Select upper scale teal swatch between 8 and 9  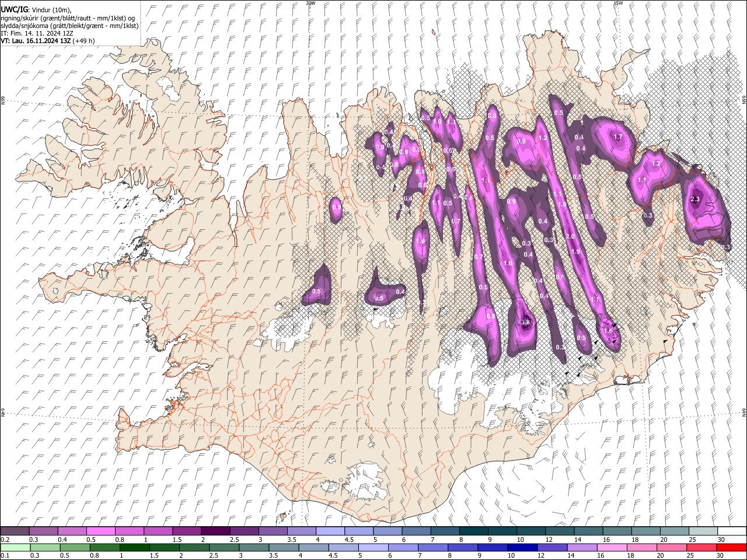click(473, 531)
